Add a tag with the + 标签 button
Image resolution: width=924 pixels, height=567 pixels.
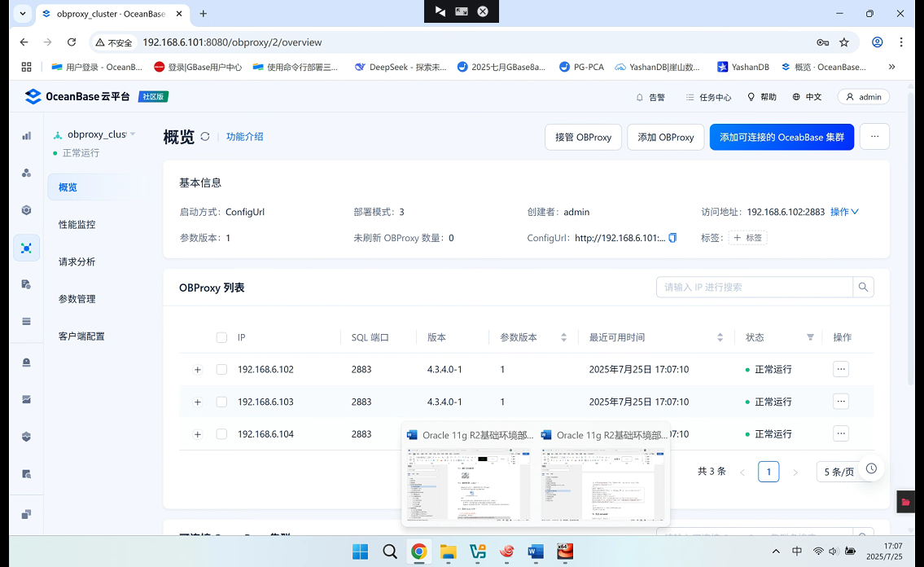pos(748,238)
